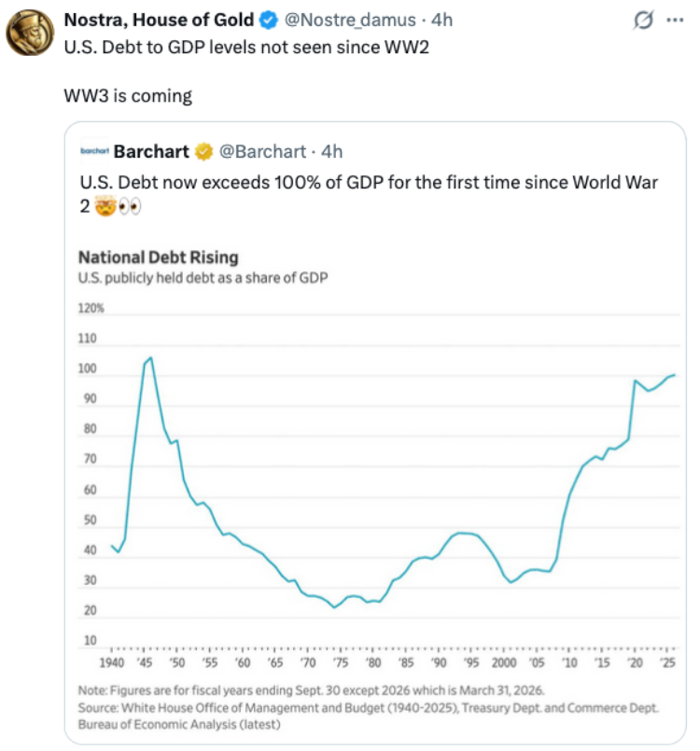Click the exploding head emoji
Viewport: 700px width, 751px height.
coord(105,206)
